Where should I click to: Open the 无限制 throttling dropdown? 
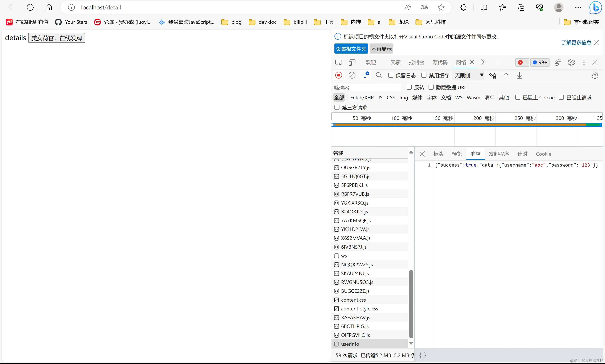pos(469,75)
